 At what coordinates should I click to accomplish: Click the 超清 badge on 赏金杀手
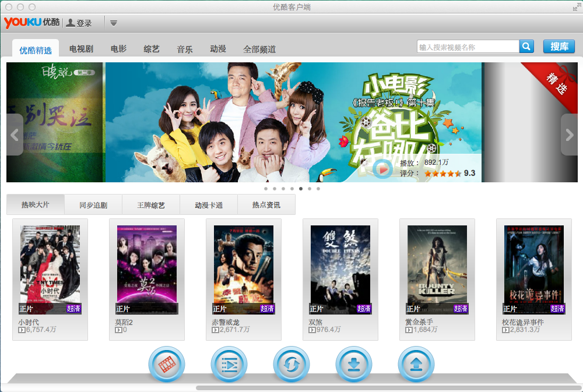pyautogui.click(x=461, y=308)
